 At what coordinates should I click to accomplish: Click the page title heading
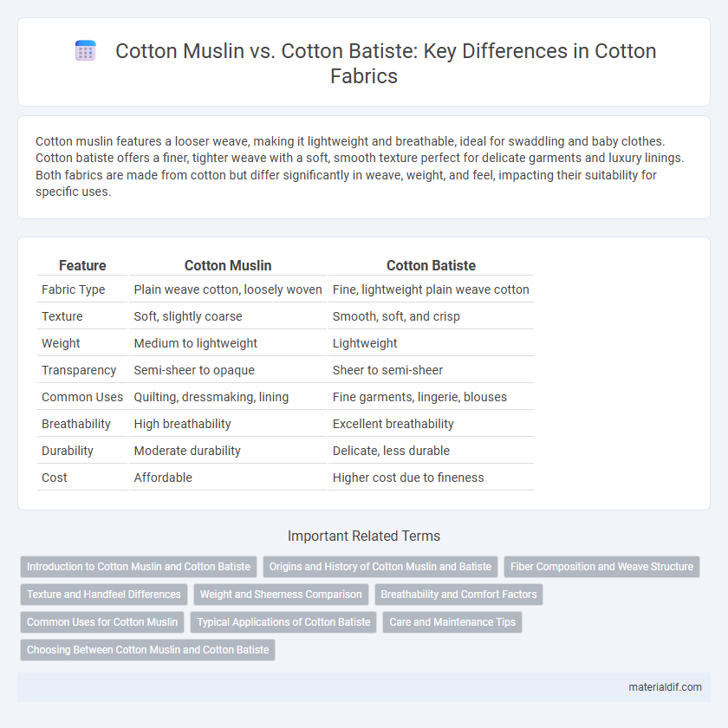386,63
